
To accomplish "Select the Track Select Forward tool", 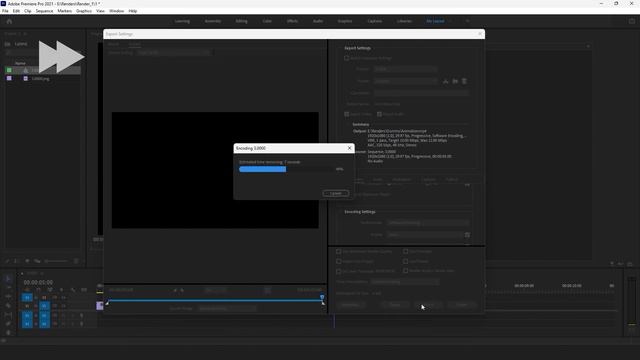I will [8, 288].
